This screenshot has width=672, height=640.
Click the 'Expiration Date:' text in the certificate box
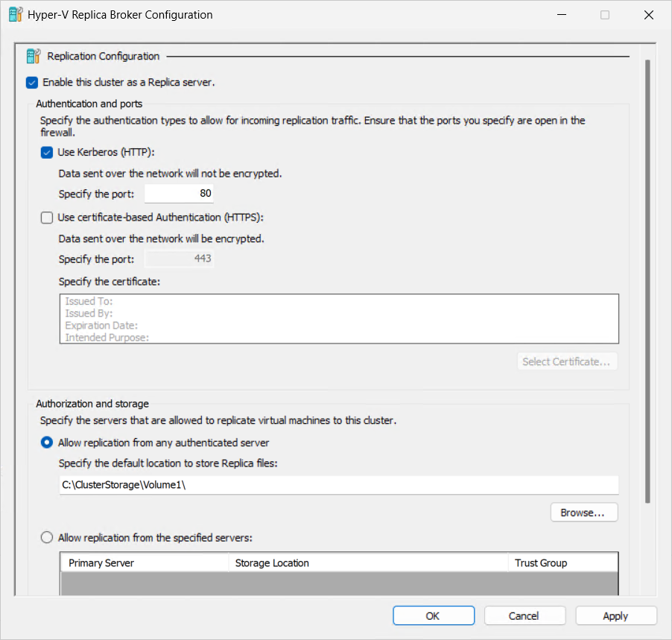(101, 326)
